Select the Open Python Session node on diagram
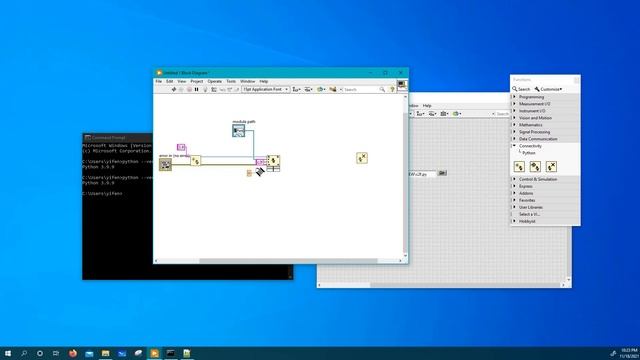The height and width of the screenshot is (360, 640). [x=196, y=160]
